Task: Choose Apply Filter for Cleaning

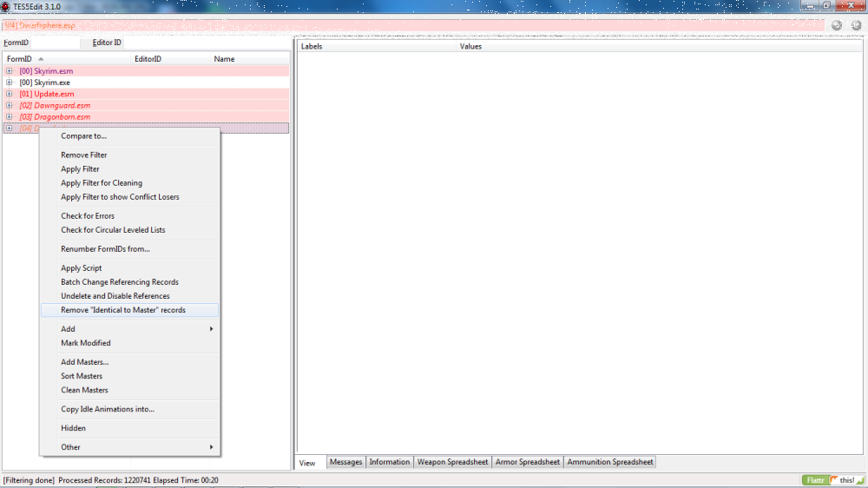Action: click(129, 183)
